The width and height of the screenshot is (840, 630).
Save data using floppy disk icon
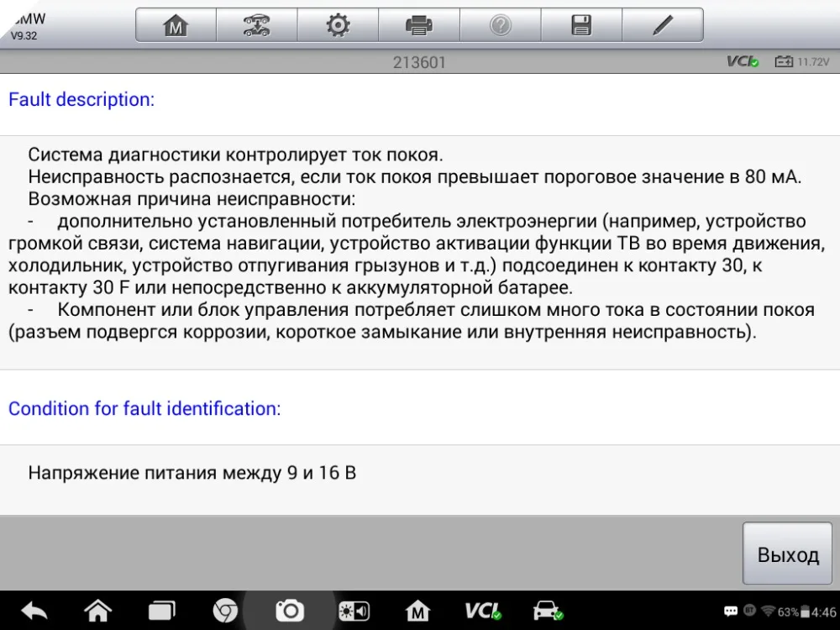pyautogui.click(x=581, y=25)
